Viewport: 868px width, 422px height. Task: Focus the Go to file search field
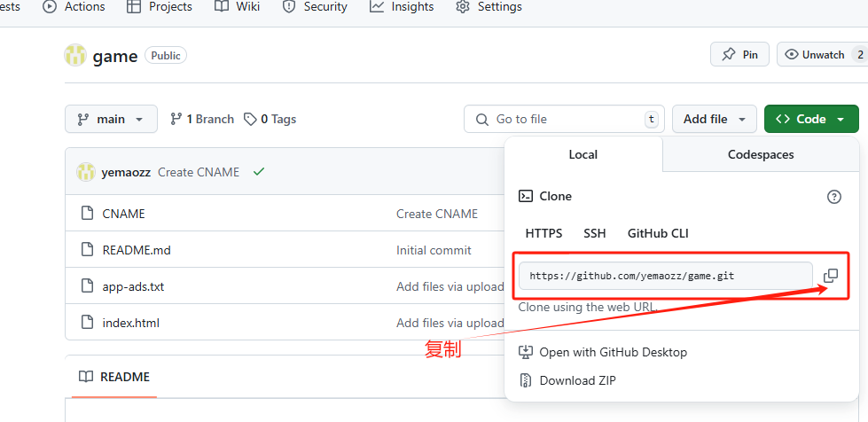pos(565,119)
